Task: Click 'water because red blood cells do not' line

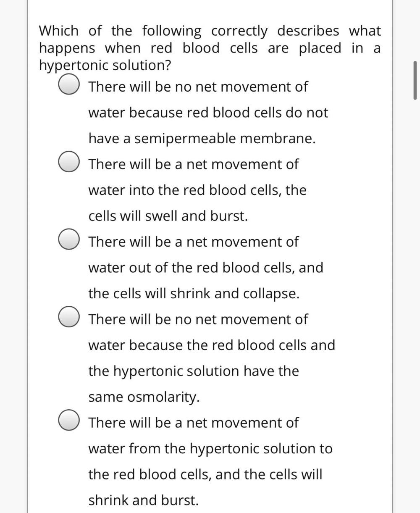Action: click(208, 113)
